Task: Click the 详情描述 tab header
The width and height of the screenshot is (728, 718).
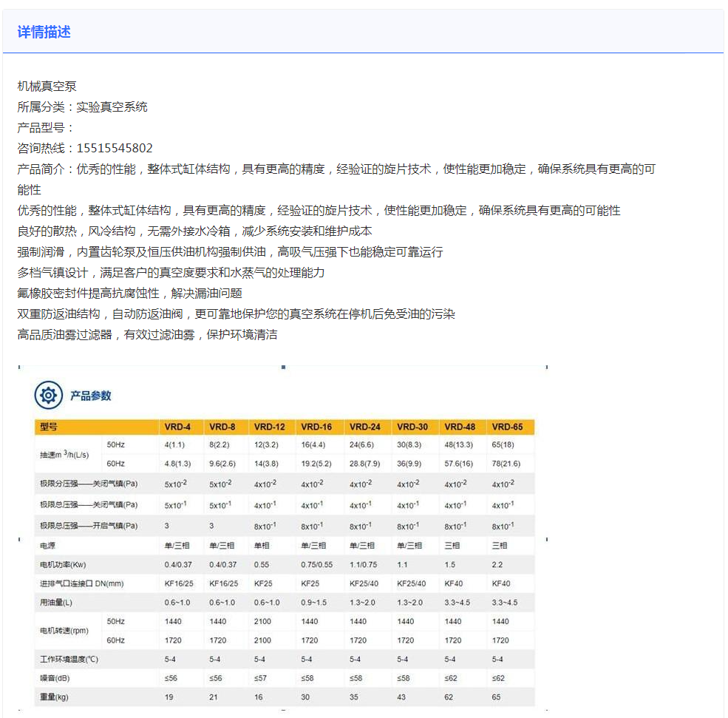Action: (x=44, y=32)
